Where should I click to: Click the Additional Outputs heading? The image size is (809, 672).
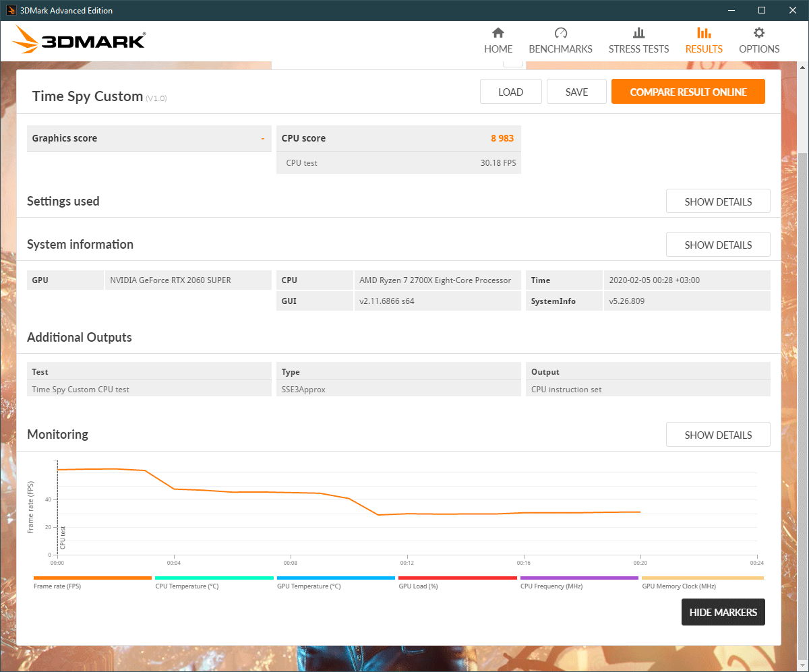[80, 337]
